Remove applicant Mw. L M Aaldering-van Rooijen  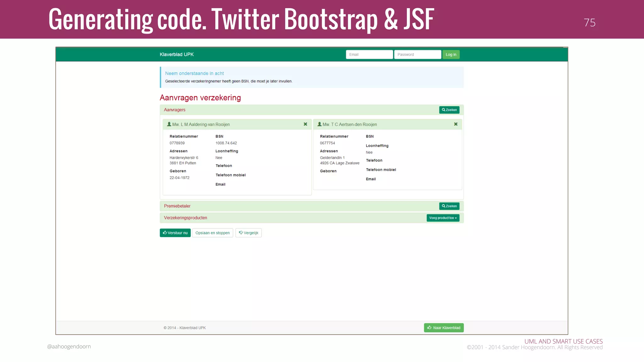(305, 124)
